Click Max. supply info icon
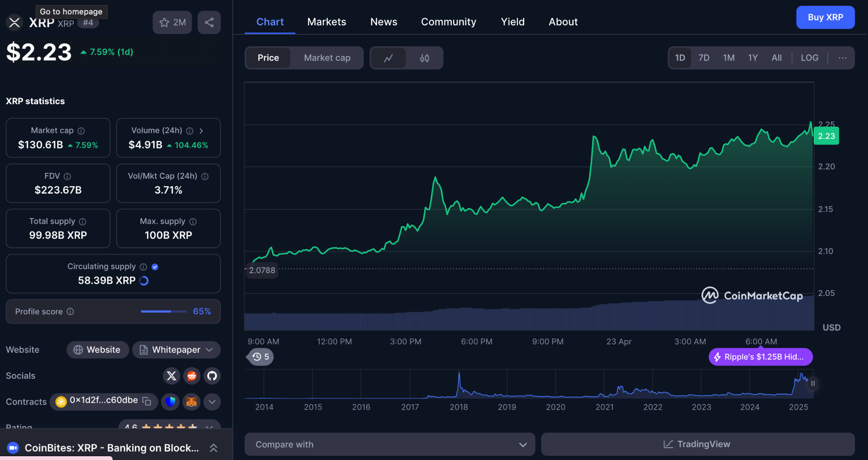 coord(193,222)
